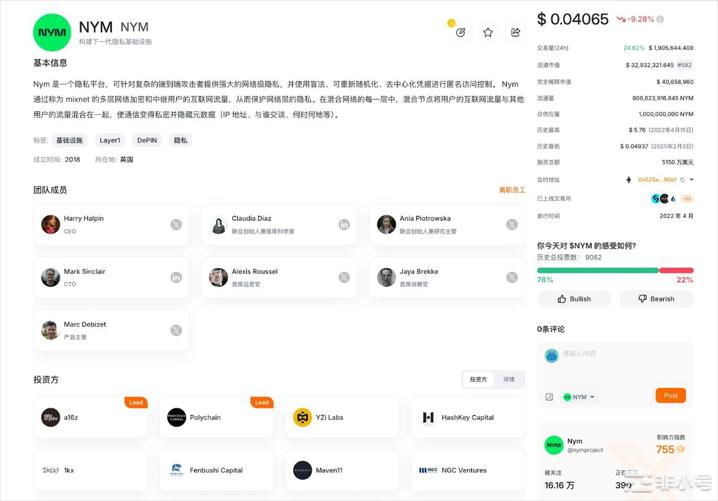This screenshot has width=718, height=501.
Task: Open the @nymproject handle
Action: [x=585, y=450]
